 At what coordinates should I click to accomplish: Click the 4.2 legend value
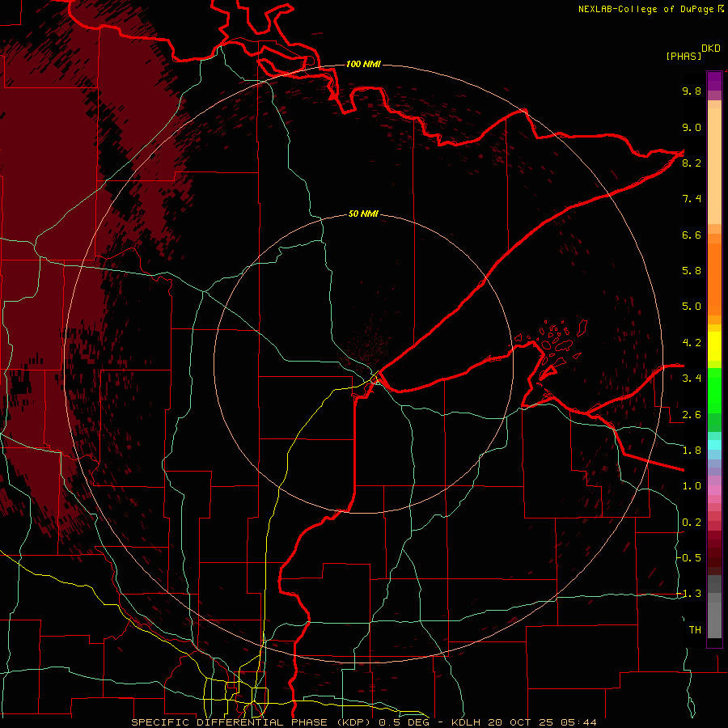[x=692, y=343]
